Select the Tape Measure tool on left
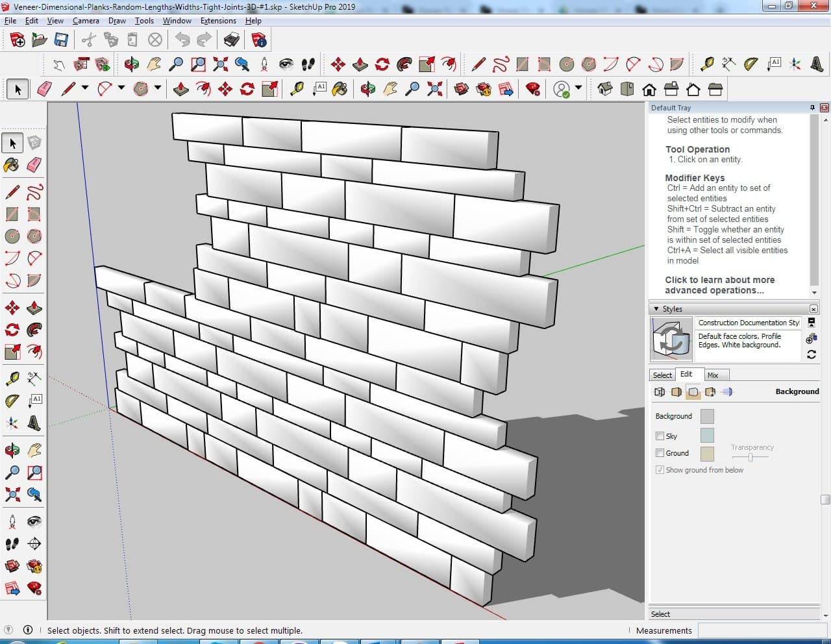831x644 pixels. click(12, 378)
